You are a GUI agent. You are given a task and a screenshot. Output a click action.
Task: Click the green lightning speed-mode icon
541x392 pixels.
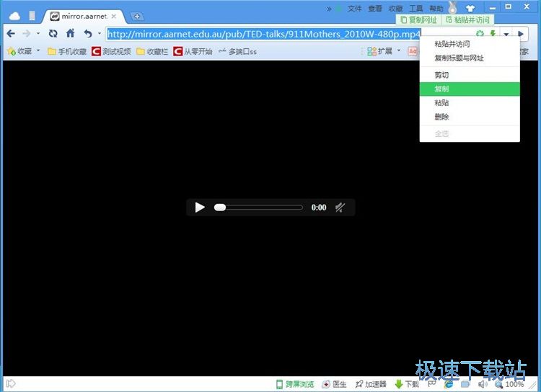pos(493,33)
